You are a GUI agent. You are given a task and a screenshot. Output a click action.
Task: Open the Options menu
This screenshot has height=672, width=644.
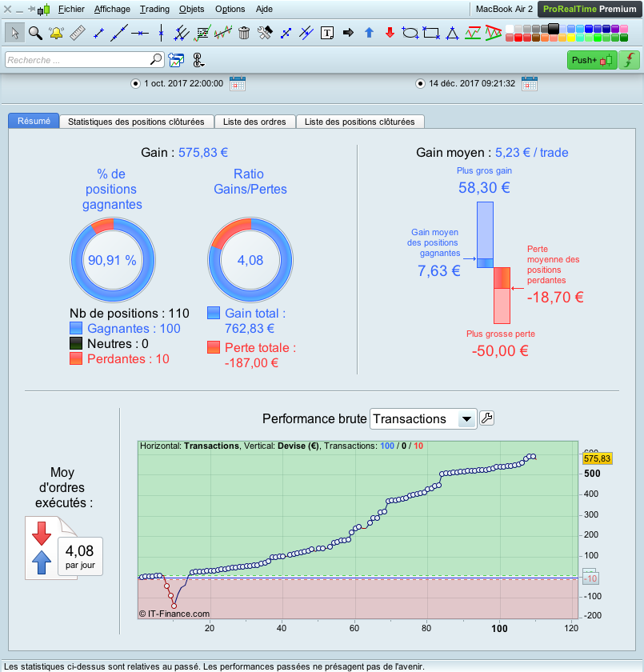point(230,9)
